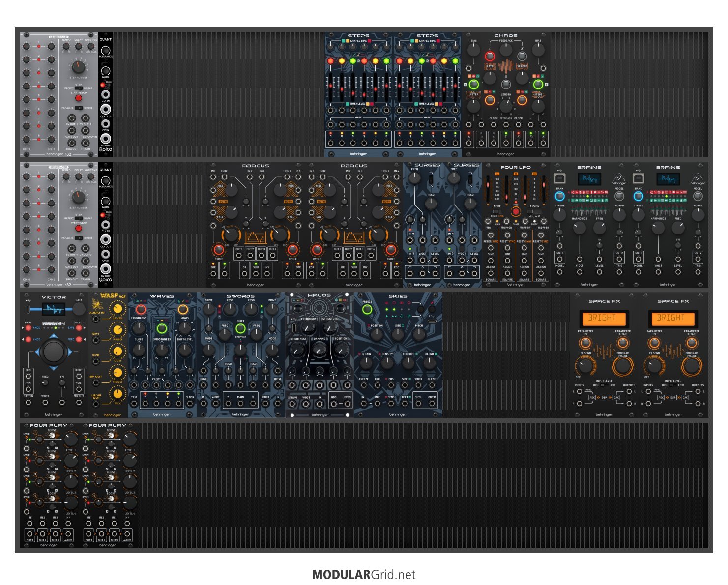Click the HALOS module title

click(x=320, y=296)
